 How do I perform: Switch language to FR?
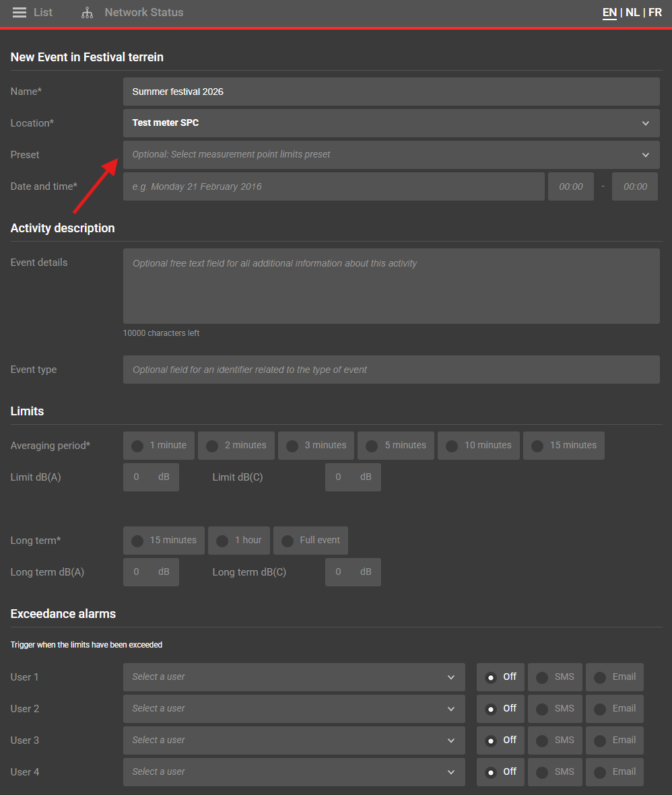point(655,13)
